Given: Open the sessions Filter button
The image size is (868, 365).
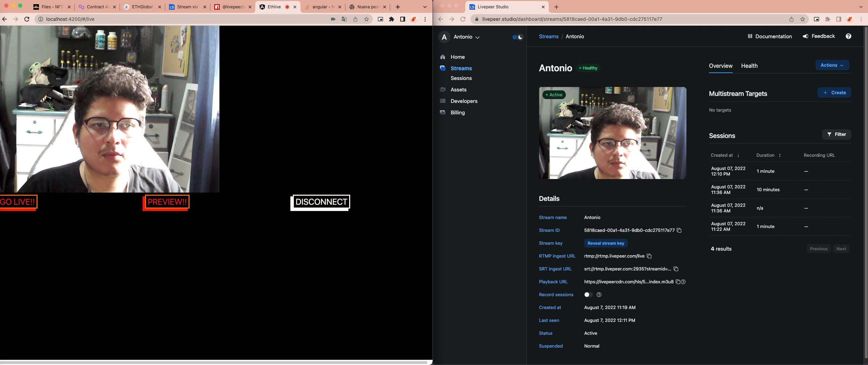Looking at the screenshot, I should pyautogui.click(x=836, y=135).
